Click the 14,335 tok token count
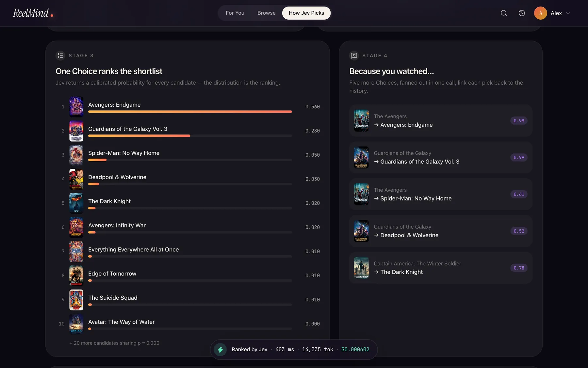The image size is (588, 368). coord(318,350)
